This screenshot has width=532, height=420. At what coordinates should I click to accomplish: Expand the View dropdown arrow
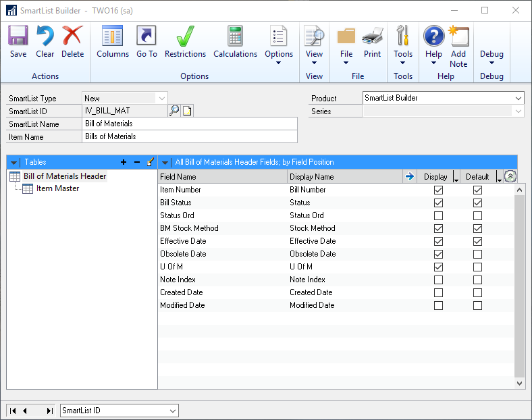[314, 63]
